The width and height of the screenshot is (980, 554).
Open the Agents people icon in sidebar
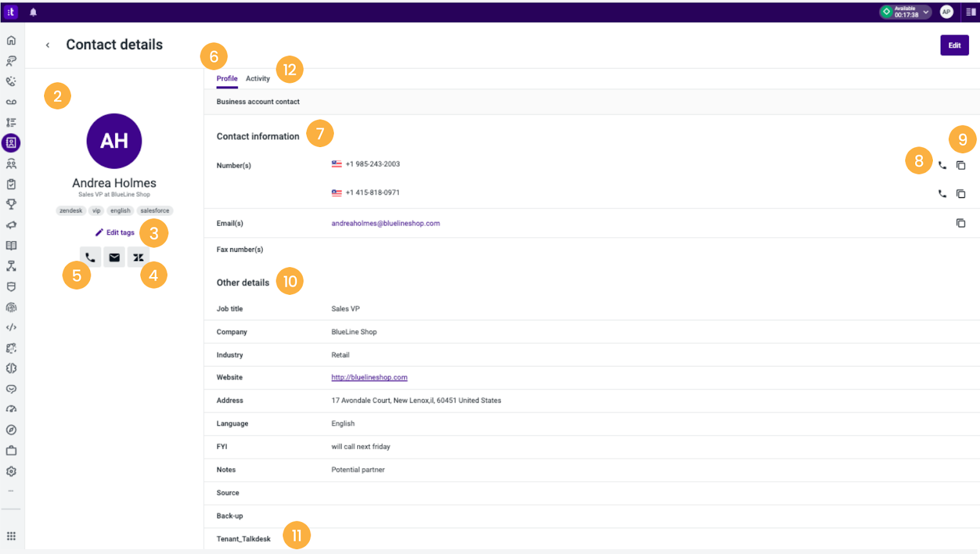(x=11, y=164)
